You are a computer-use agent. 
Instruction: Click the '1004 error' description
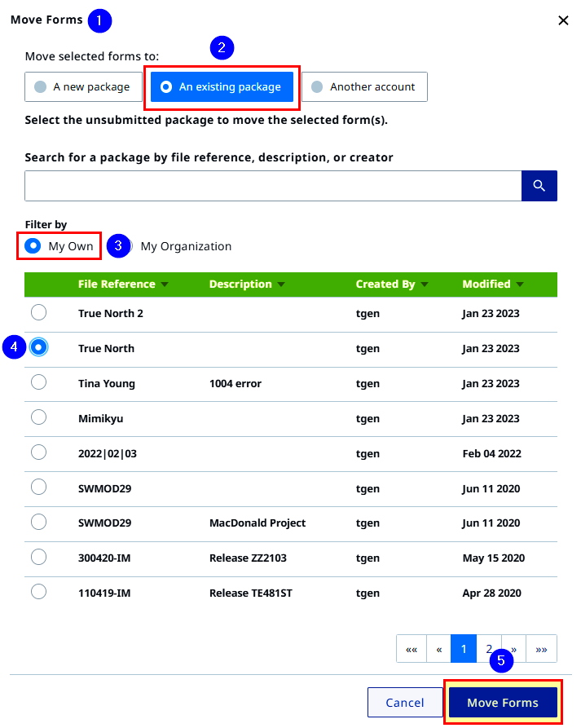tap(235, 383)
